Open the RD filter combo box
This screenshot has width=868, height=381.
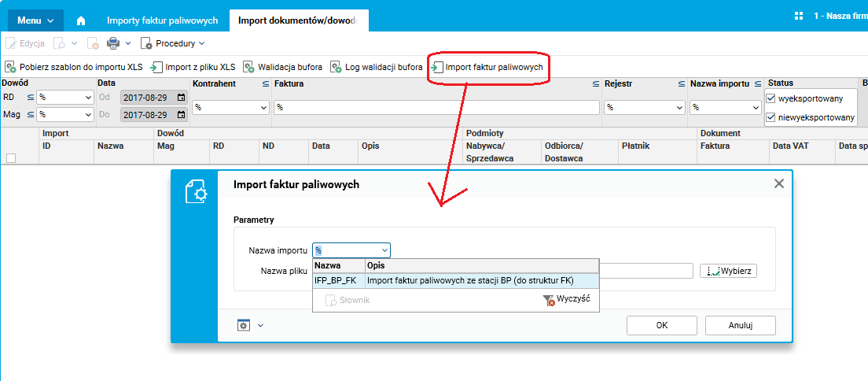point(64,98)
